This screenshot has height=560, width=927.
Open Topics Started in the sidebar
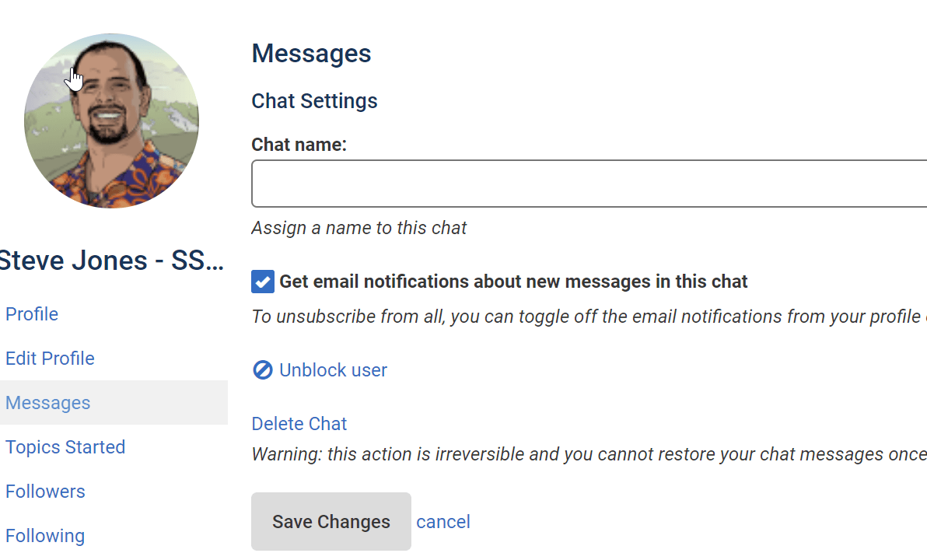(x=65, y=447)
